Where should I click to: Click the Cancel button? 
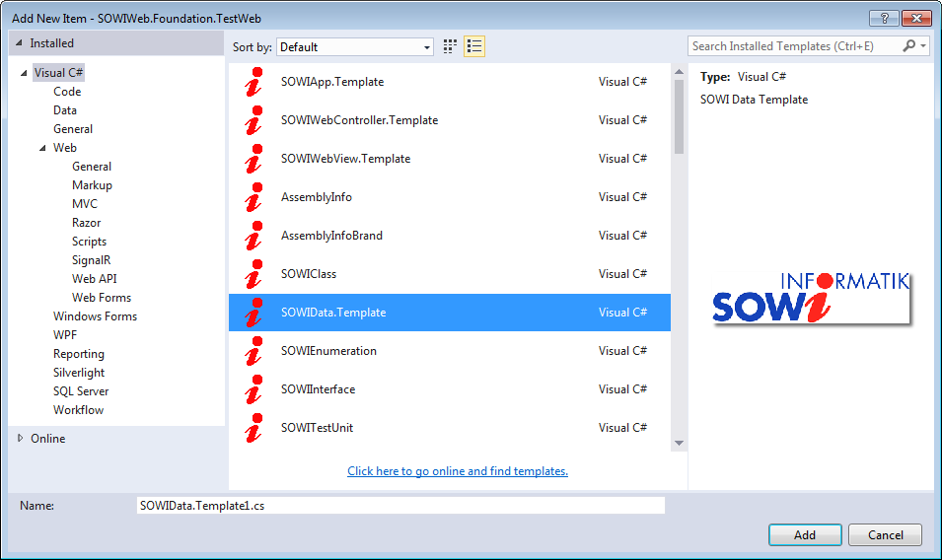[885, 534]
